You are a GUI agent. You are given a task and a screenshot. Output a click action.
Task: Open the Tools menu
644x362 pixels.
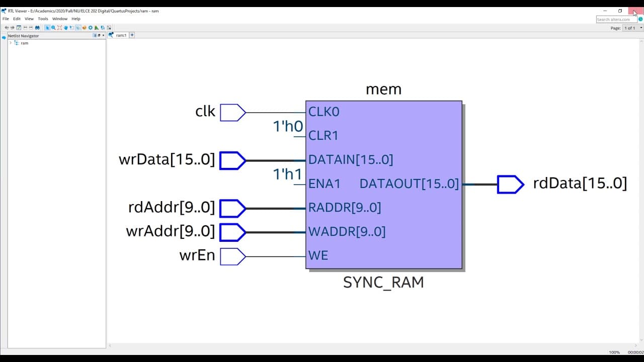click(x=43, y=19)
